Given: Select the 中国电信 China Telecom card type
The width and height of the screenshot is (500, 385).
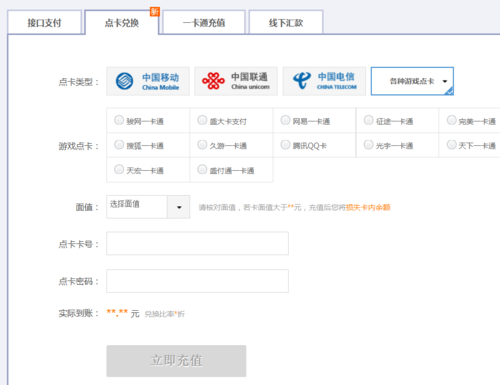Looking at the screenshot, I should [x=324, y=81].
